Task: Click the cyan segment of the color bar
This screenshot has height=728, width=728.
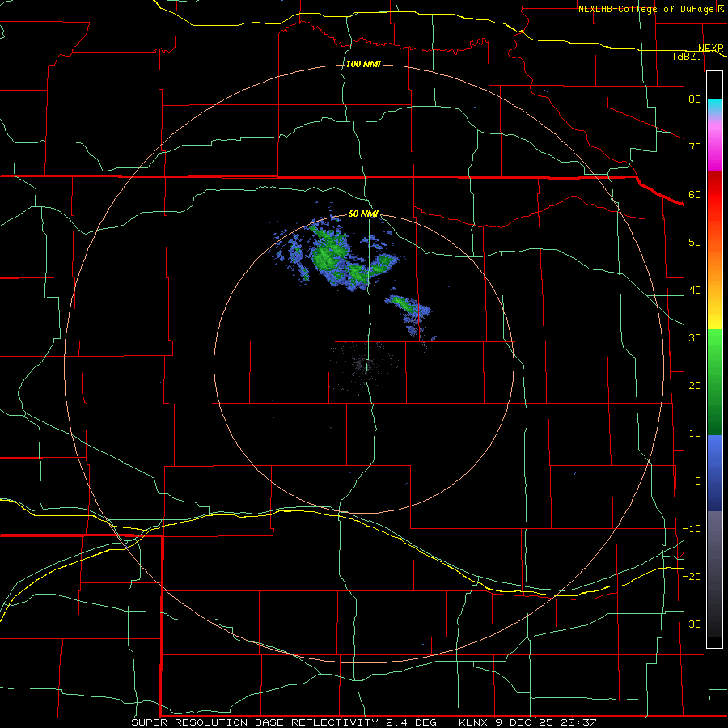Action: 714,107
